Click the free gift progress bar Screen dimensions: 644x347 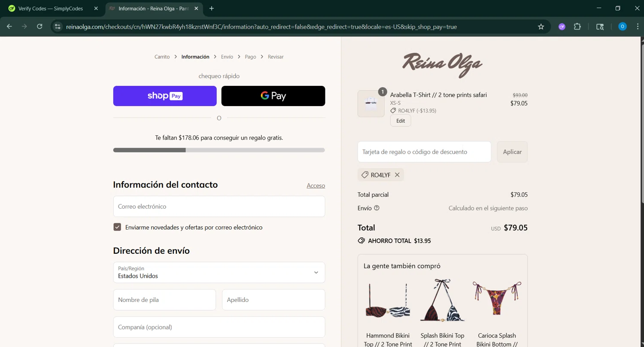click(219, 150)
